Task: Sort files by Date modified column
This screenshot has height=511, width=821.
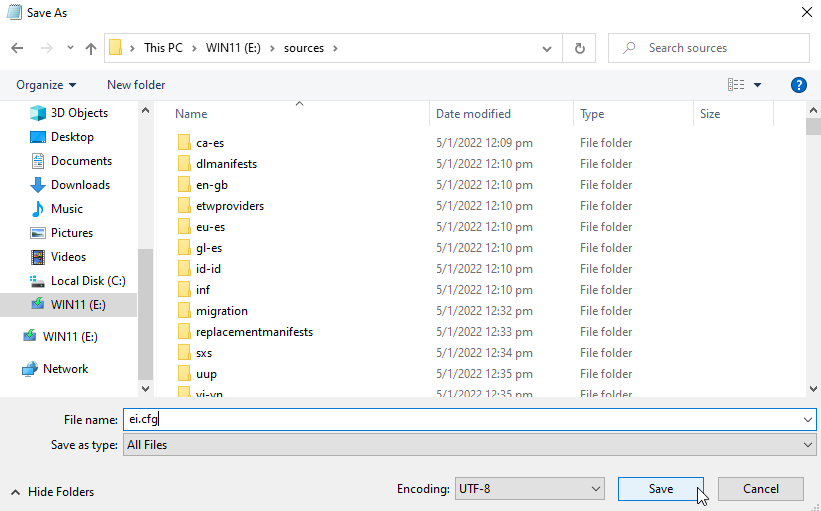Action: point(473,114)
